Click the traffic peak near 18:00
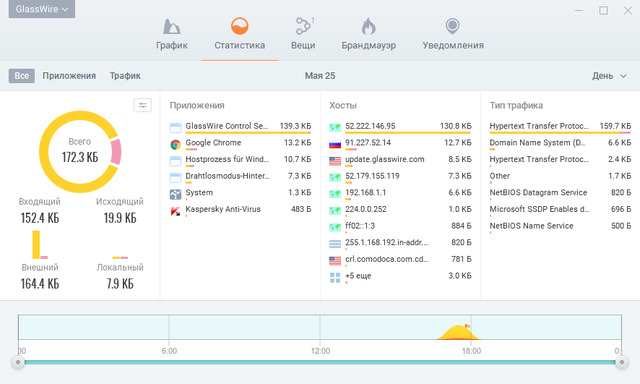640x384 pixels. [x=458, y=332]
